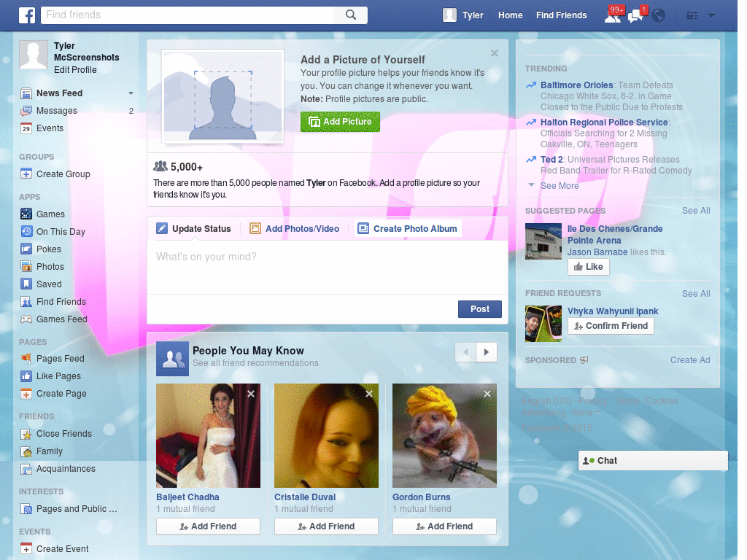Click the Close Friends star icon
This screenshot has height=560, width=747.
point(26,434)
